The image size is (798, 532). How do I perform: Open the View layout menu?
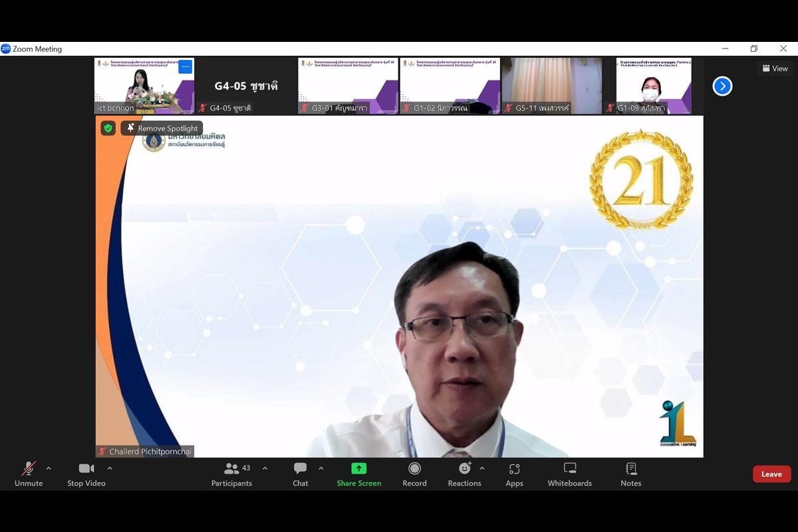tap(775, 68)
